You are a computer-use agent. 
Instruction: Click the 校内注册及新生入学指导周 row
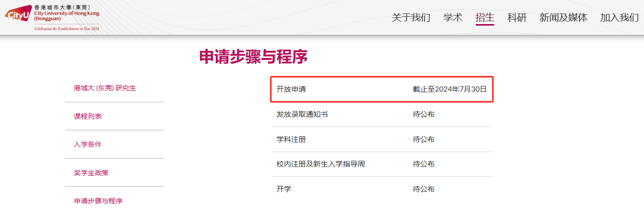click(x=382, y=164)
